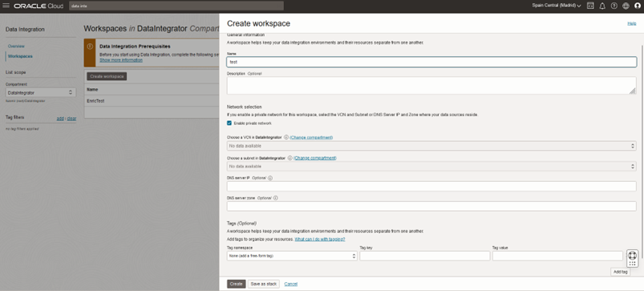Click the info icon beside DNS server zone

pos(276,197)
